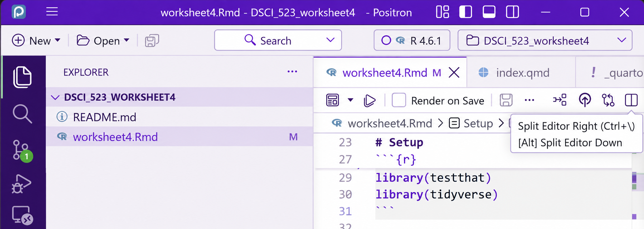
Task: Open the Run and Debug view
Action: click(21, 184)
